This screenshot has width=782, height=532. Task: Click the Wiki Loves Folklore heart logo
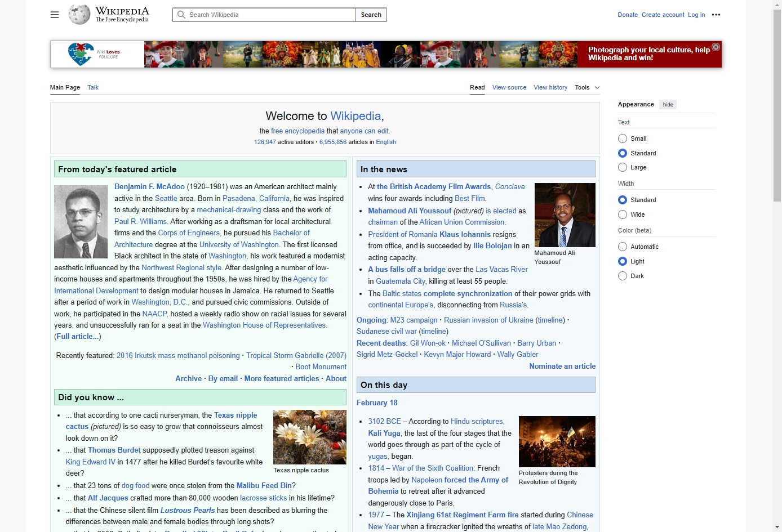point(81,54)
